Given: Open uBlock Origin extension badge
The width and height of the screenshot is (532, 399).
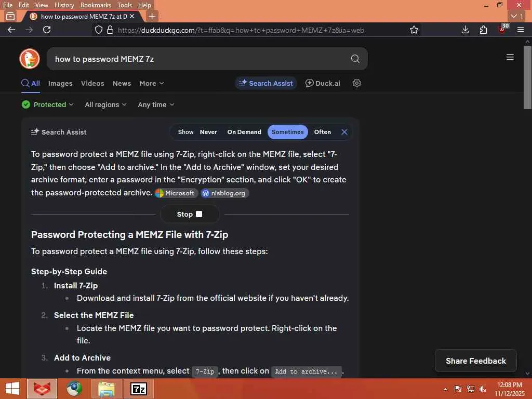Looking at the screenshot, I should pos(502,29).
